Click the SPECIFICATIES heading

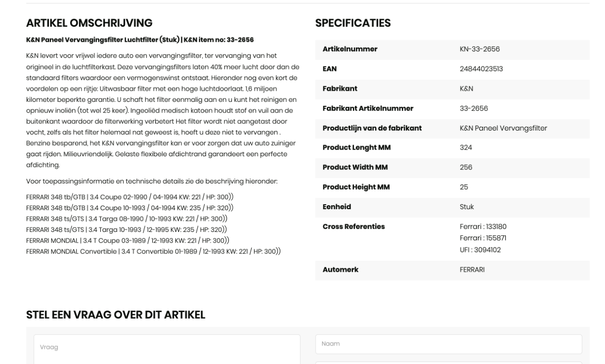pyautogui.click(x=353, y=23)
